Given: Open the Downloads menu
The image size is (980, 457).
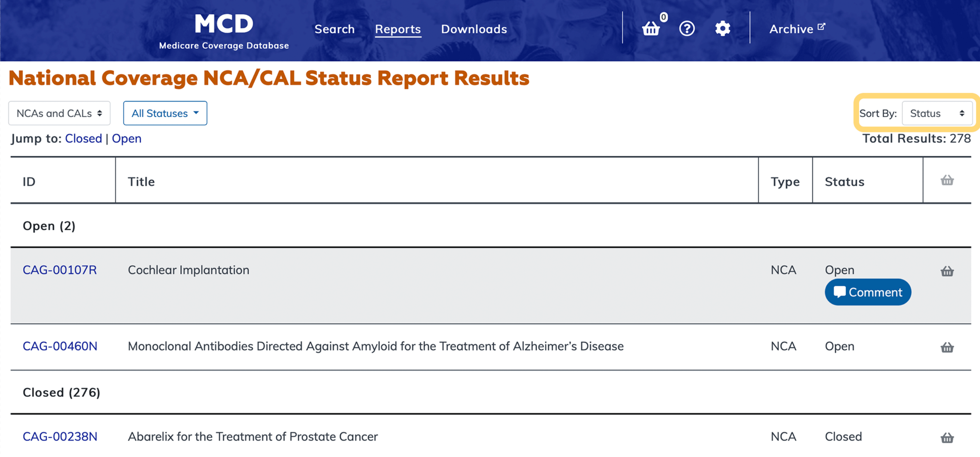Looking at the screenshot, I should tap(474, 29).
